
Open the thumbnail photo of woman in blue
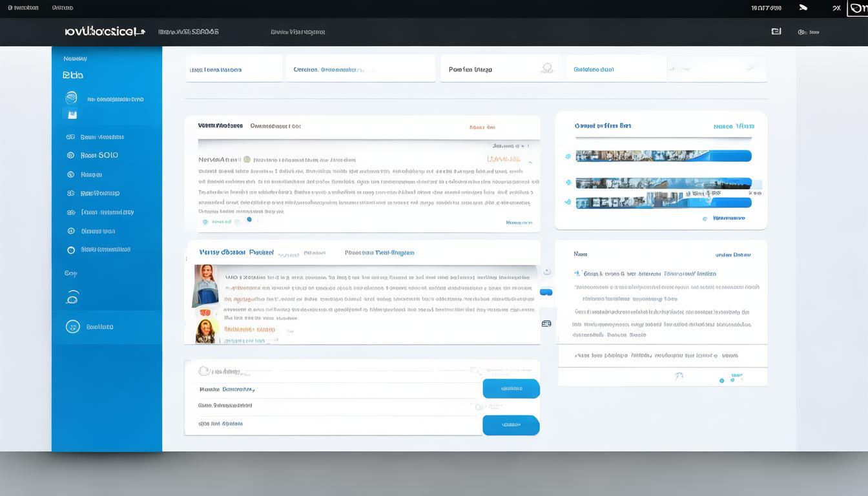[x=206, y=285]
